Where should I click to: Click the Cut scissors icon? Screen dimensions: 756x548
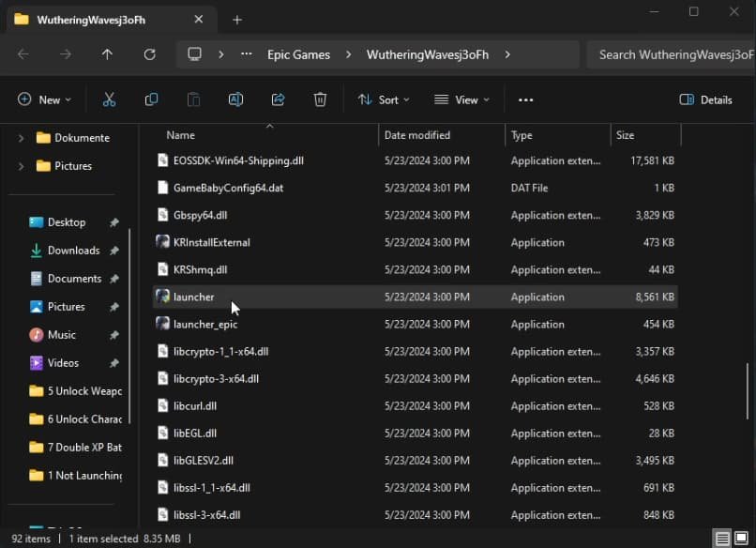pos(109,99)
